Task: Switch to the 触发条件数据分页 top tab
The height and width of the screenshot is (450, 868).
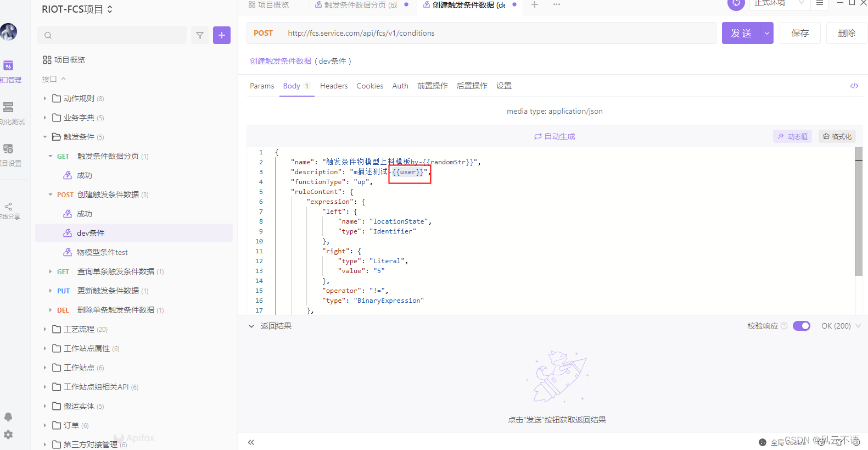Action: pos(361,4)
